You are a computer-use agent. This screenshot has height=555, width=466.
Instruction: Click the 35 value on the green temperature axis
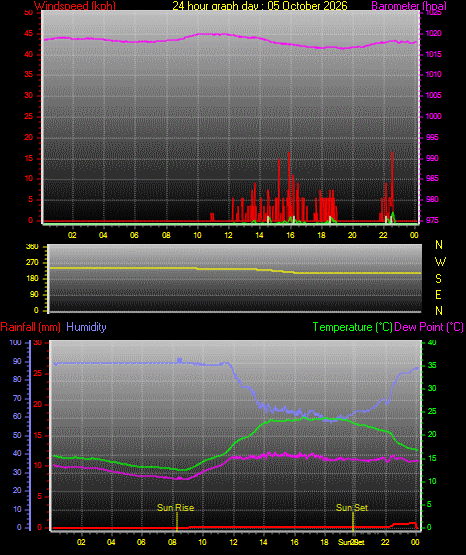[432, 365]
